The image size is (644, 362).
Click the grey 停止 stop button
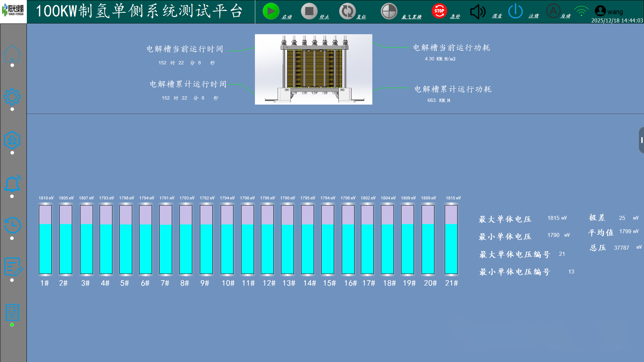click(x=309, y=11)
